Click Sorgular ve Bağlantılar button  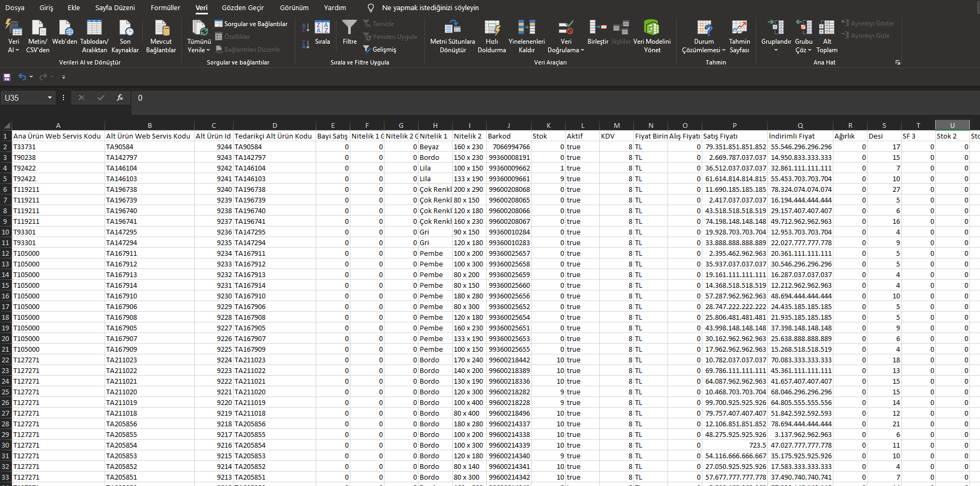click(x=251, y=24)
